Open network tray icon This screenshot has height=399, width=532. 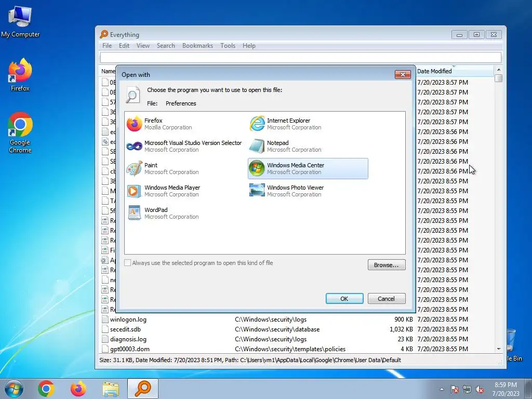(467, 389)
